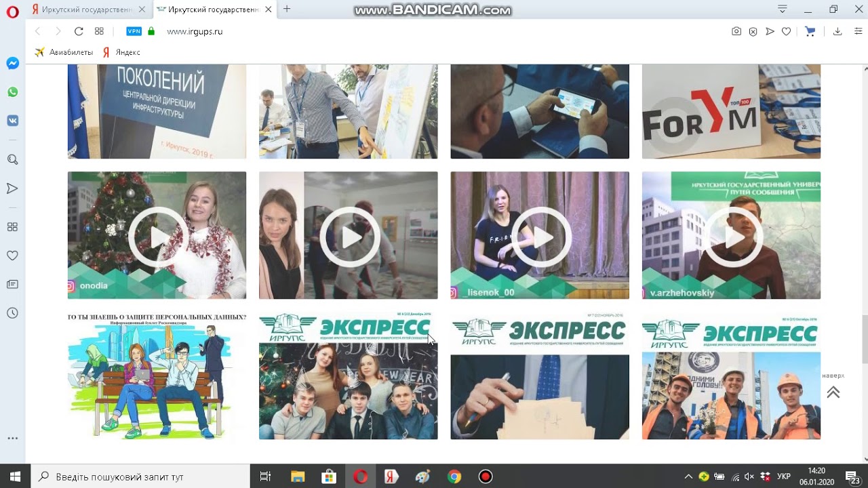
Task: Take a page snapshot with camera icon
Action: [736, 31]
